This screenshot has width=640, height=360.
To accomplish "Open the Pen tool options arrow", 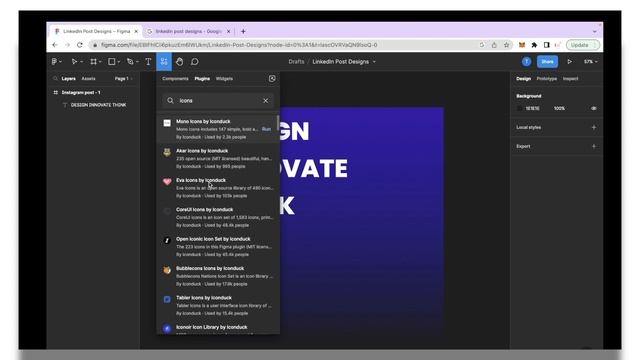I will (138, 62).
